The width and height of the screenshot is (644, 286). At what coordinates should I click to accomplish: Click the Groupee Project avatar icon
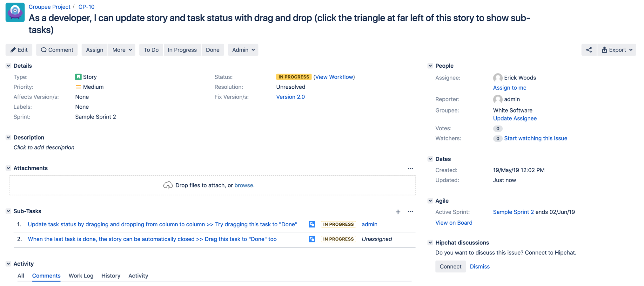tap(15, 12)
